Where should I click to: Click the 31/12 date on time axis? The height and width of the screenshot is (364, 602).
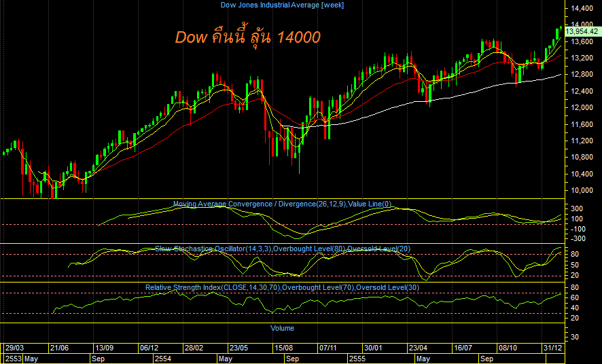point(553,348)
